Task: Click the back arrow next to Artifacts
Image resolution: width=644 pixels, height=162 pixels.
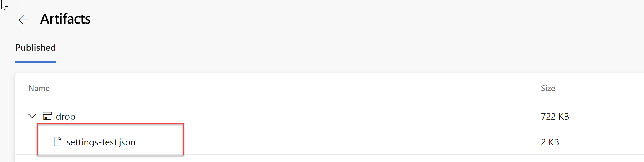Action: 23,20
